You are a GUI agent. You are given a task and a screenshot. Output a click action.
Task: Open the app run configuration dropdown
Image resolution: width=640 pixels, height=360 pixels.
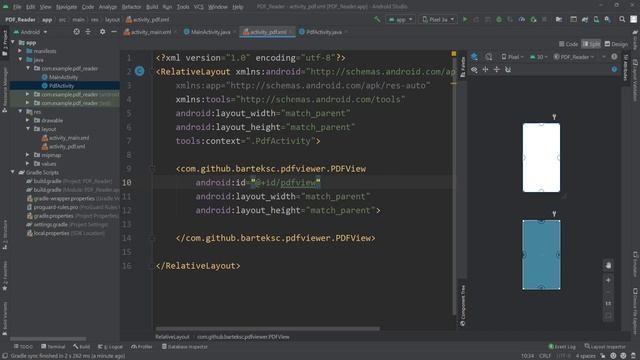point(400,20)
